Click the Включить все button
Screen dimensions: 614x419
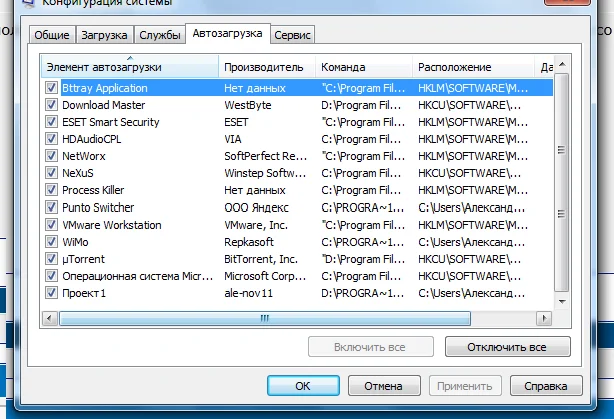click(370, 347)
